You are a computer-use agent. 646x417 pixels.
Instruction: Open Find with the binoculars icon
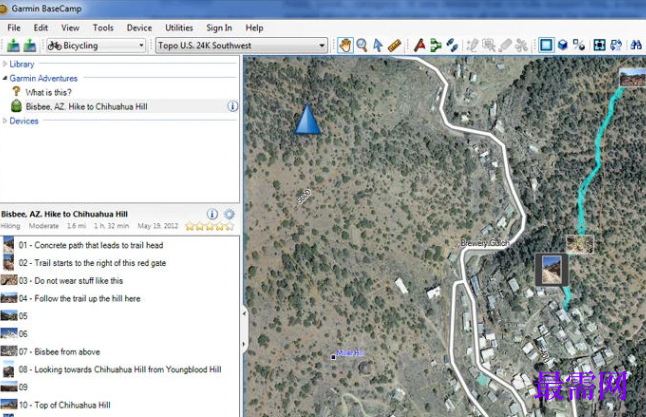pyautogui.click(x=637, y=45)
